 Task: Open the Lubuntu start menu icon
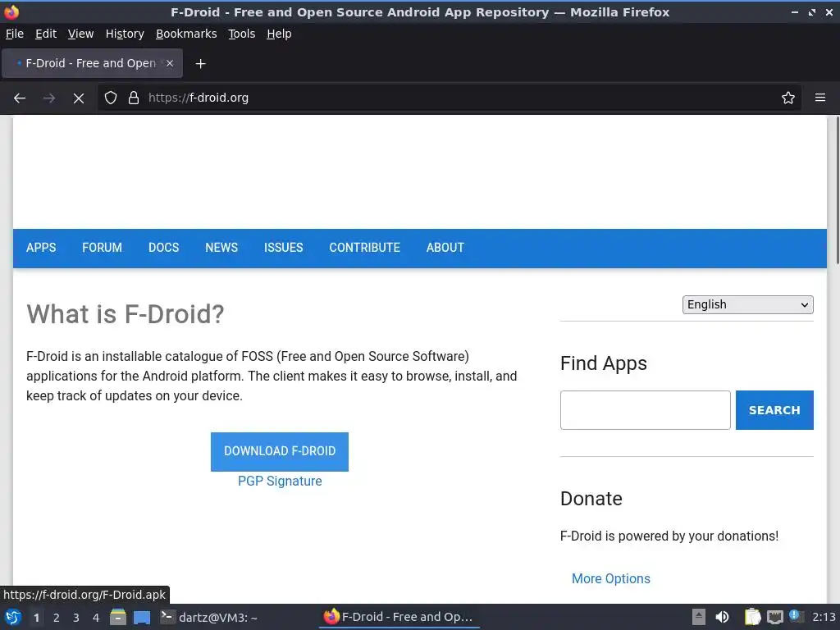(x=12, y=617)
